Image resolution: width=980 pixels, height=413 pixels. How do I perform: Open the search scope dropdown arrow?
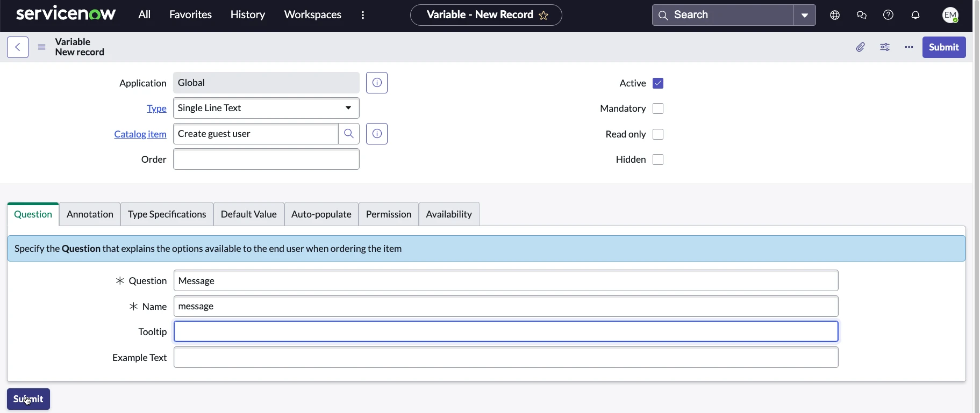805,15
